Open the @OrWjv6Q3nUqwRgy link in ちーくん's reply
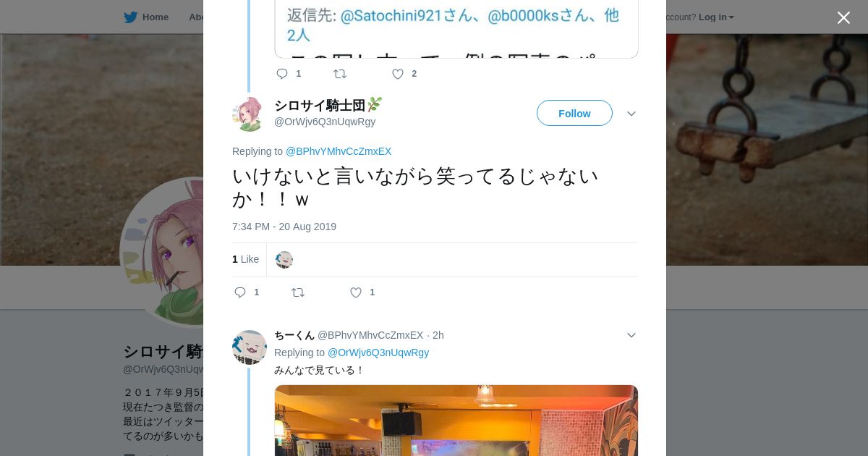Viewport: 868px width, 456px height. (x=378, y=352)
